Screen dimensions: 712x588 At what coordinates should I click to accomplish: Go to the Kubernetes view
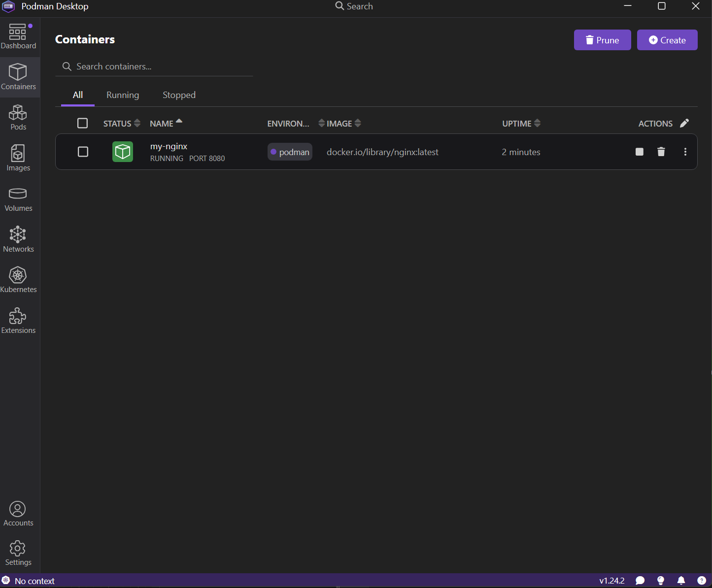[x=18, y=280]
